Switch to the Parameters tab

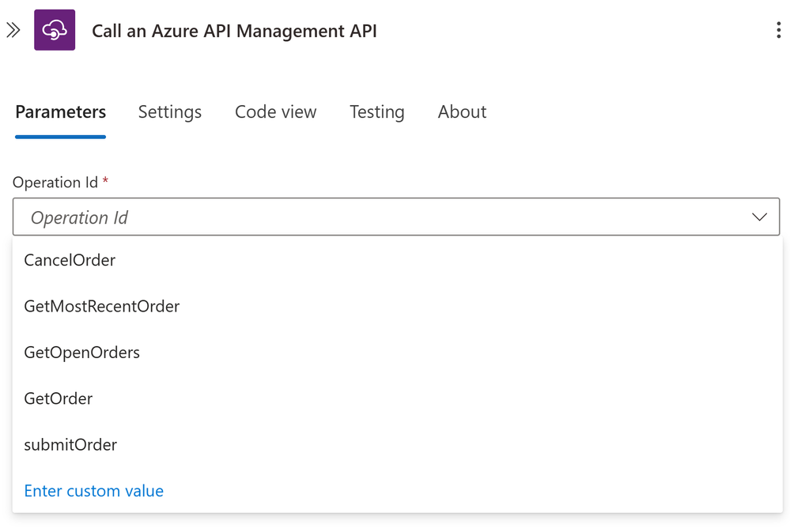pyautogui.click(x=60, y=111)
